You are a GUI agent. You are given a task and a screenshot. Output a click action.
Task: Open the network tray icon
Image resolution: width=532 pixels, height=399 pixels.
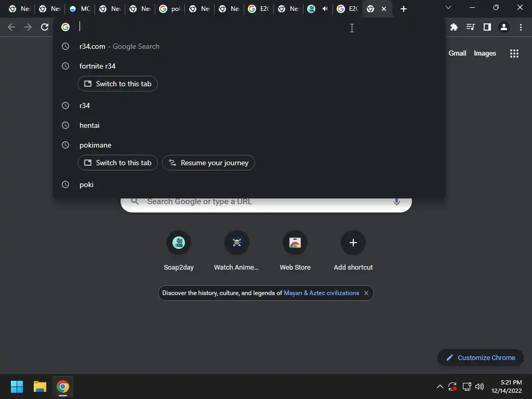click(467, 387)
